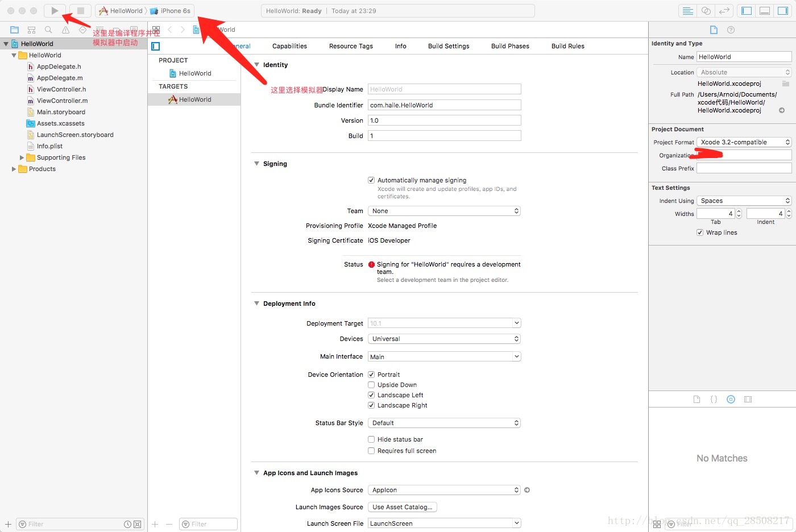Image resolution: width=796 pixels, height=532 pixels.
Task: Uncheck Landscape Left orientation
Action: coord(371,395)
